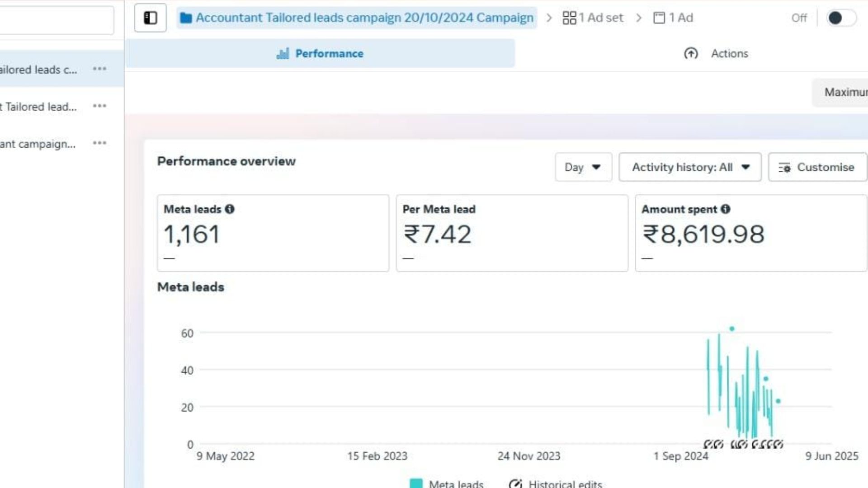Click the Customise button
The height and width of the screenshot is (488, 868).
point(817,167)
